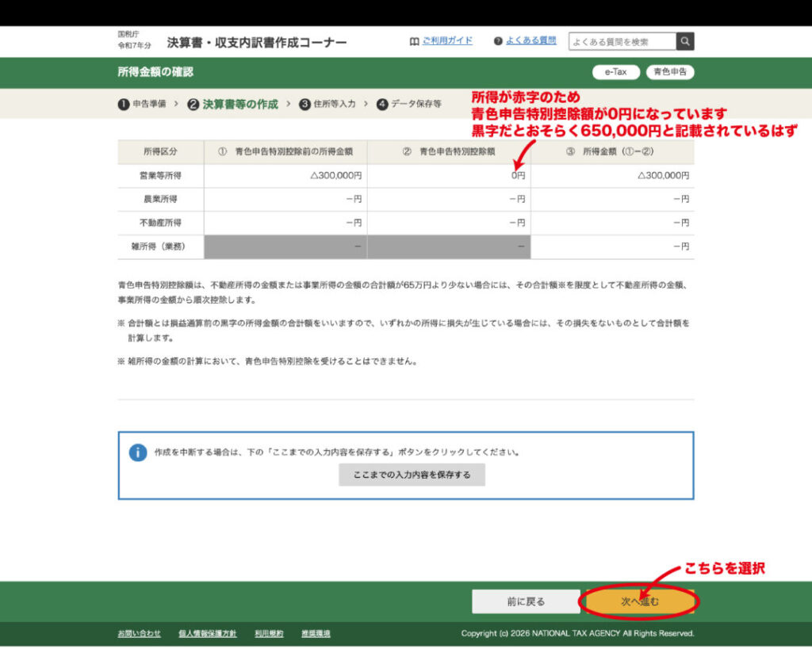The width and height of the screenshot is (812, 649).
Task: Click step 3 circle for 住所等入力
Action: 304,104
